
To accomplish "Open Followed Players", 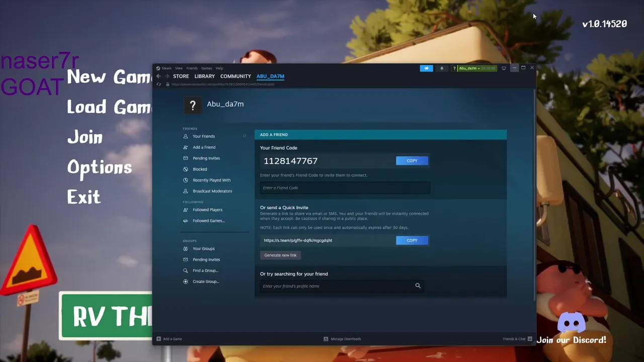I will point(207,210).
